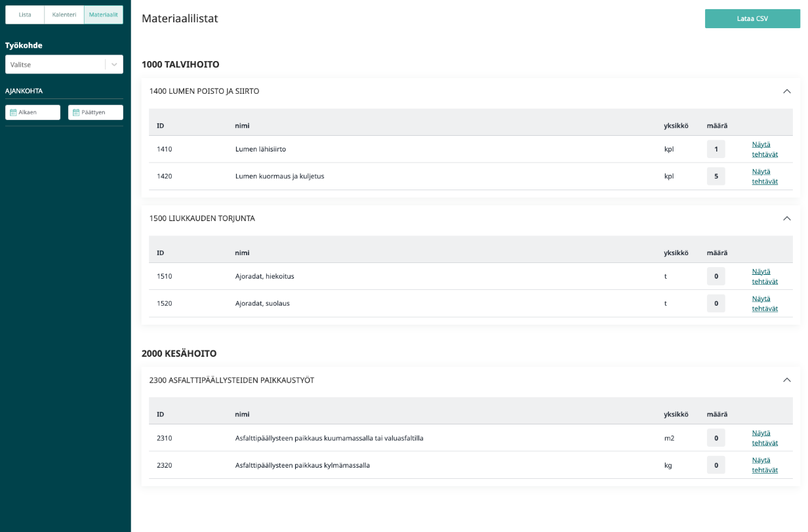Viewport: 808px width, 532px height.
Task: Select the Materiaalit tab
Action: (x=104, y=14)
